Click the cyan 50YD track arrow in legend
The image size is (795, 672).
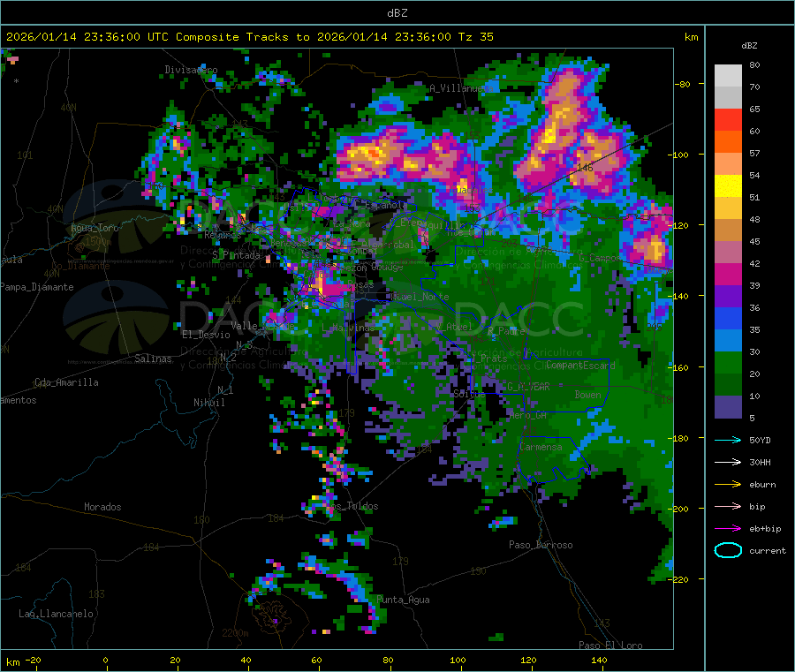728,440
